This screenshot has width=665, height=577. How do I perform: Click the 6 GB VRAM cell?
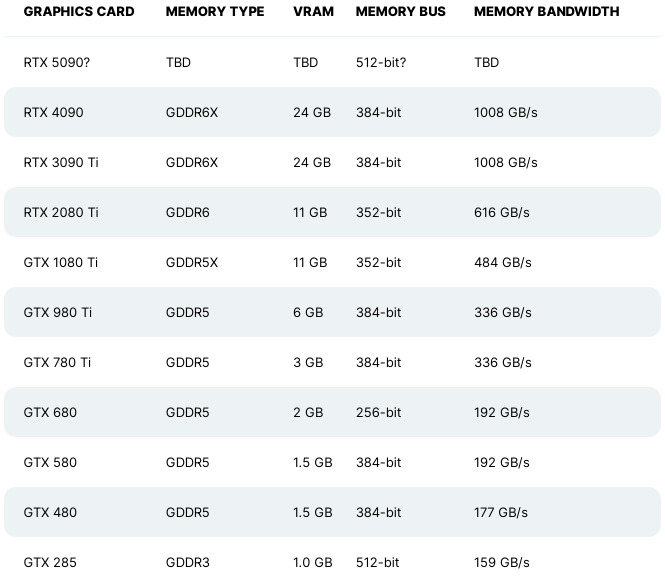pyautogui.click(x=308, y=312)
